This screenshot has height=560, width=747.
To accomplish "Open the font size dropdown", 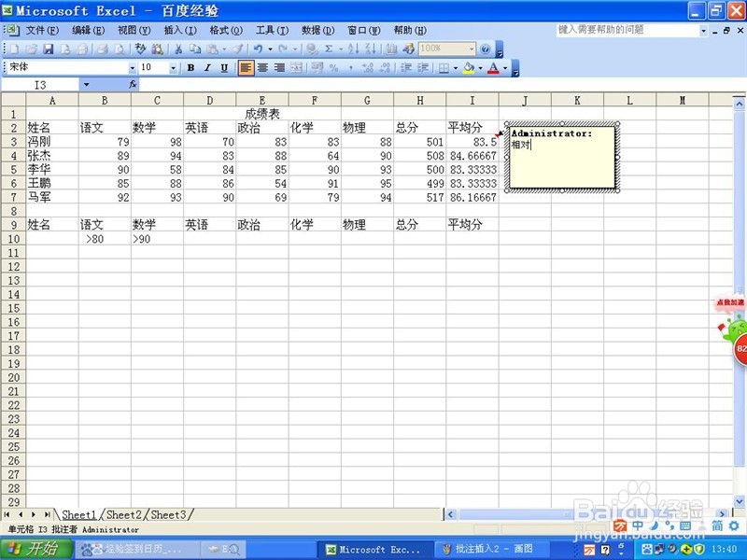I will point(173,68).
